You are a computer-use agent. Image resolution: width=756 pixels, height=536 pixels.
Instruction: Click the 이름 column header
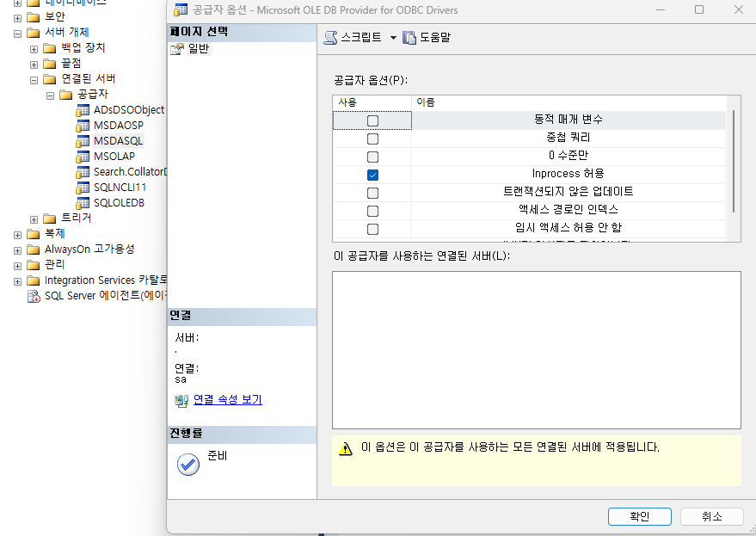click(569, 102)
